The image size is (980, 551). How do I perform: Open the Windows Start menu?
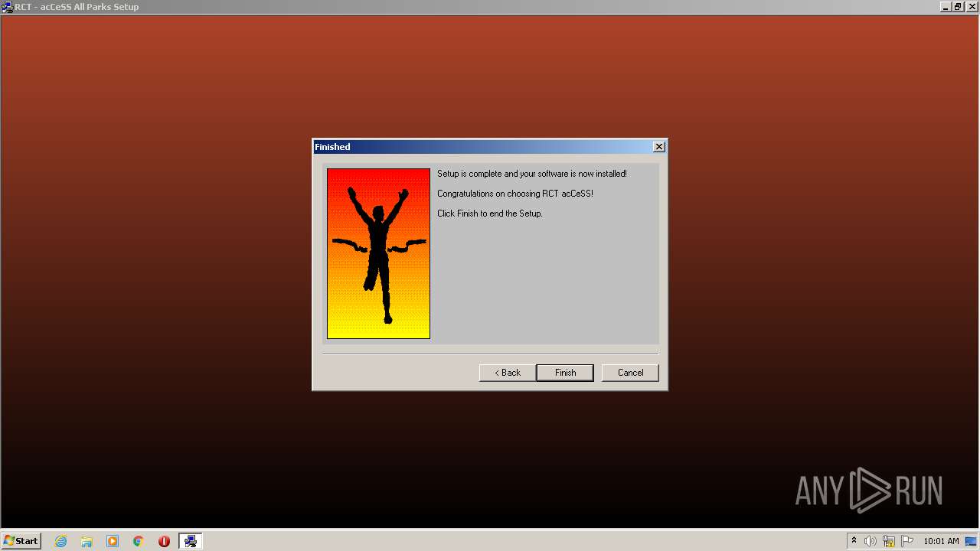point(21,541)
